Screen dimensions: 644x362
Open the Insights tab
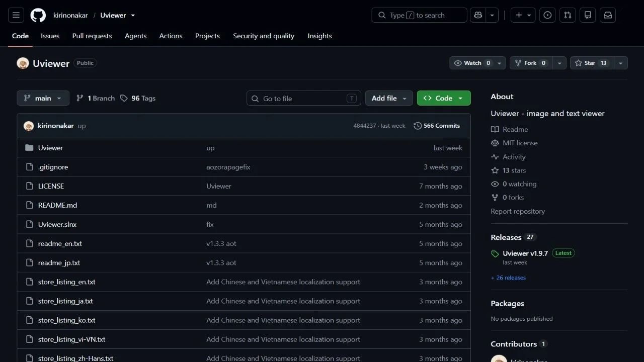pos(320,36)
